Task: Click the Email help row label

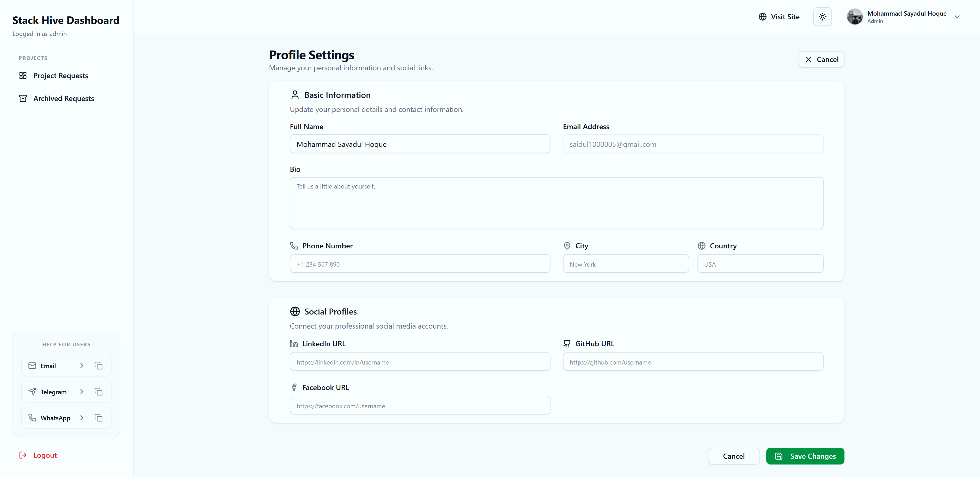Action: coord(48,366)
